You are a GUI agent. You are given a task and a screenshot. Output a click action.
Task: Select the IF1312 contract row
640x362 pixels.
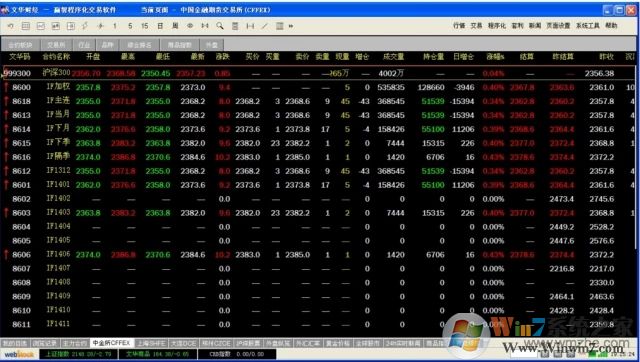pyautogui.click(x=318, y=171)
